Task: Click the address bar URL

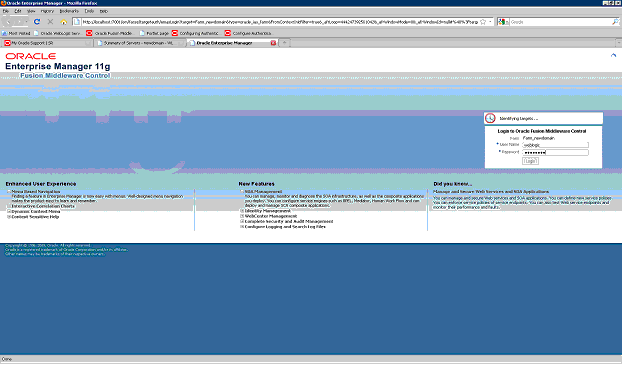Action: [x=280, y=22]
